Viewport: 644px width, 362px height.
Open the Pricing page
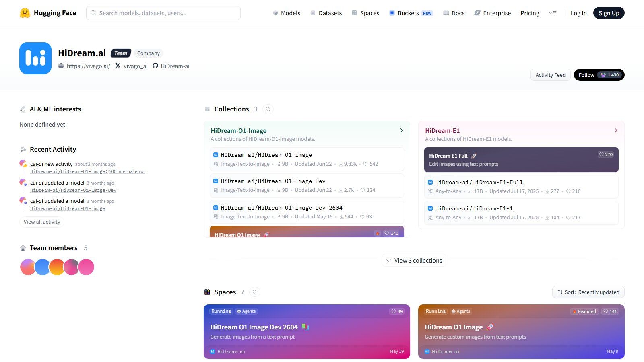[x=530, y=13]
